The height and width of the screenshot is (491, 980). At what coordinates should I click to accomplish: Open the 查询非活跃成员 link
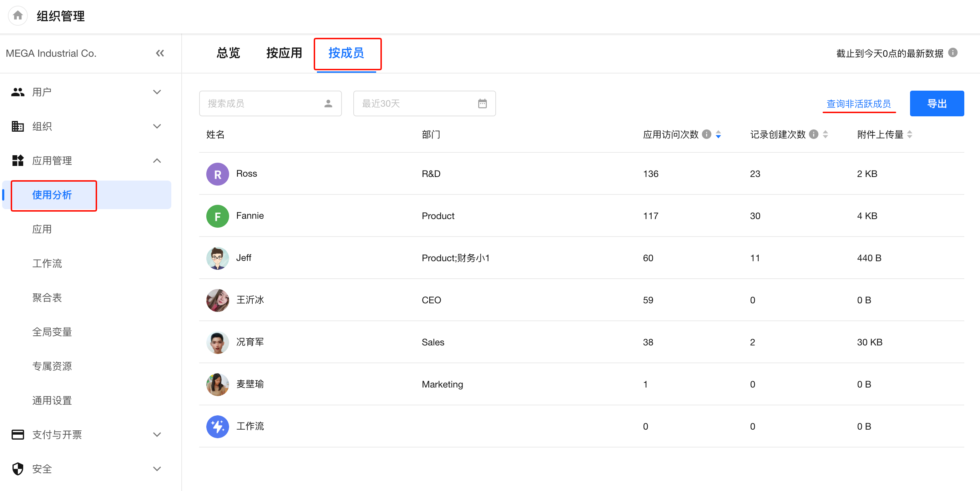(x=858, y=103)
